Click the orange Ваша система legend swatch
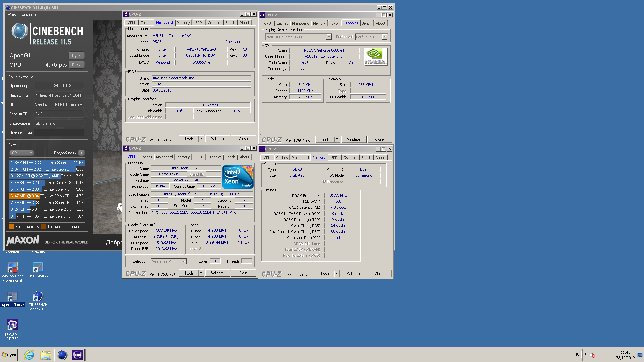The width and height of the screenshot is (644, 362). click(12, 227)
